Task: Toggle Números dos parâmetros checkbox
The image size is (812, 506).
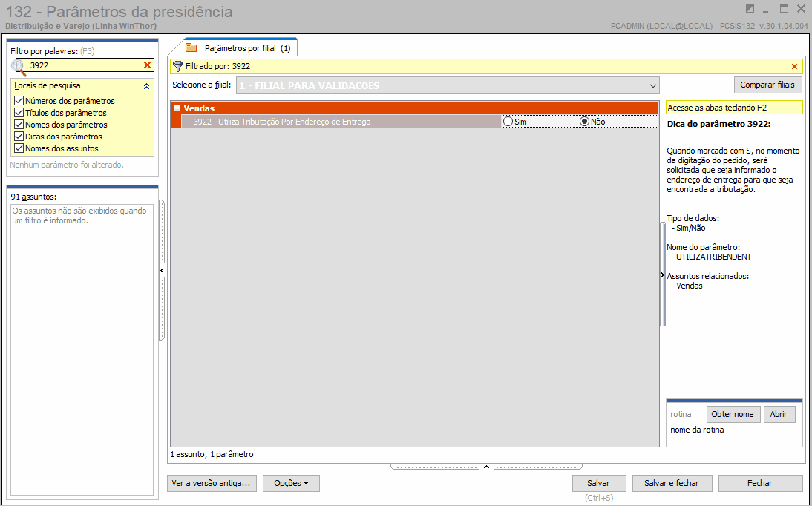Action: click(19, 101)
